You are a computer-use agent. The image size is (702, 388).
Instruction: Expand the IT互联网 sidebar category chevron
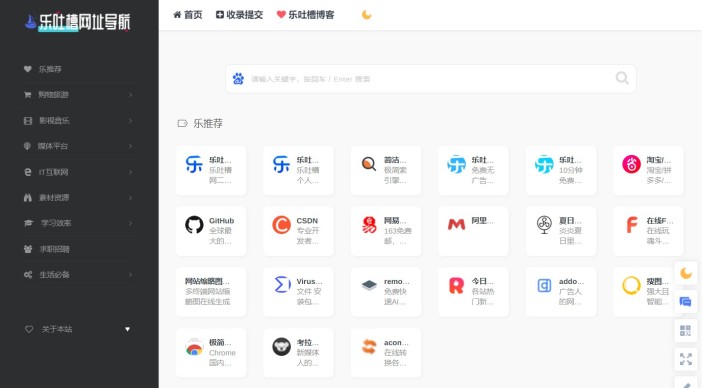130,172
